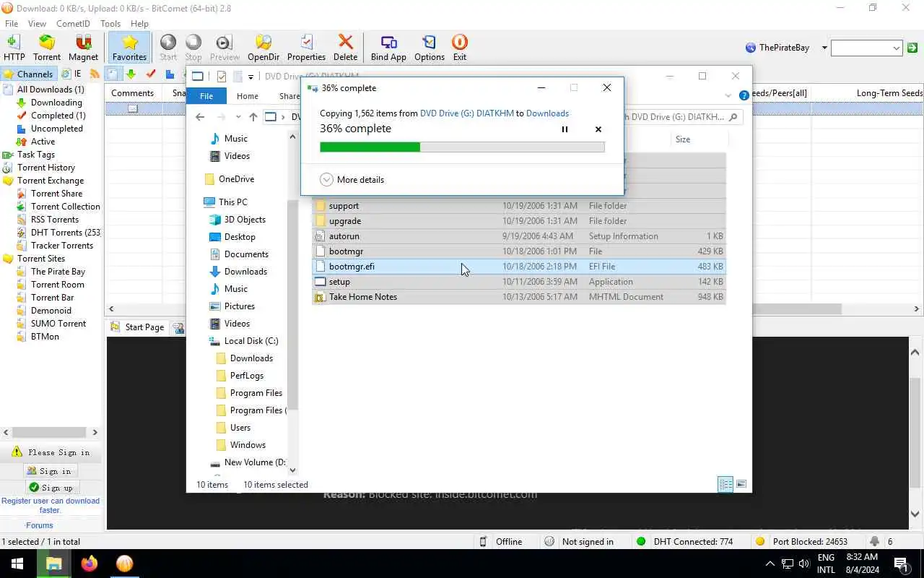Screen dimensions: 924x578
Task: Toggle the Favorites star toolbar button
Action: tap(129, 48)
